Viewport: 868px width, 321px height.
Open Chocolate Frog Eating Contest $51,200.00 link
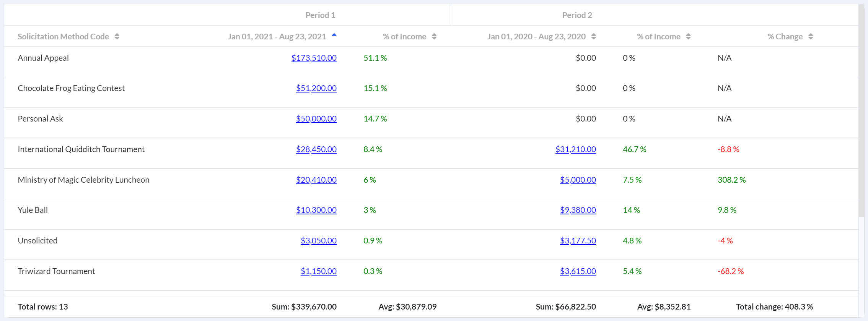point(316,88)
